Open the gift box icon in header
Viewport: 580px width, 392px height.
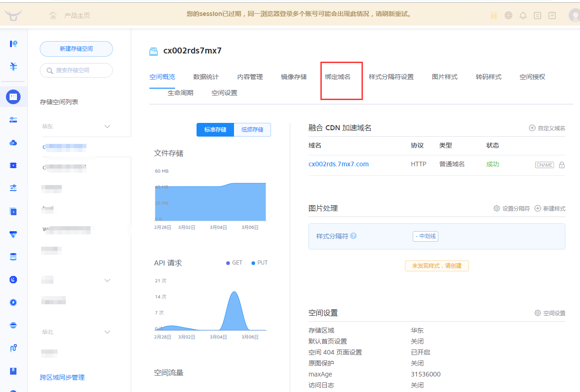point(494,15)
